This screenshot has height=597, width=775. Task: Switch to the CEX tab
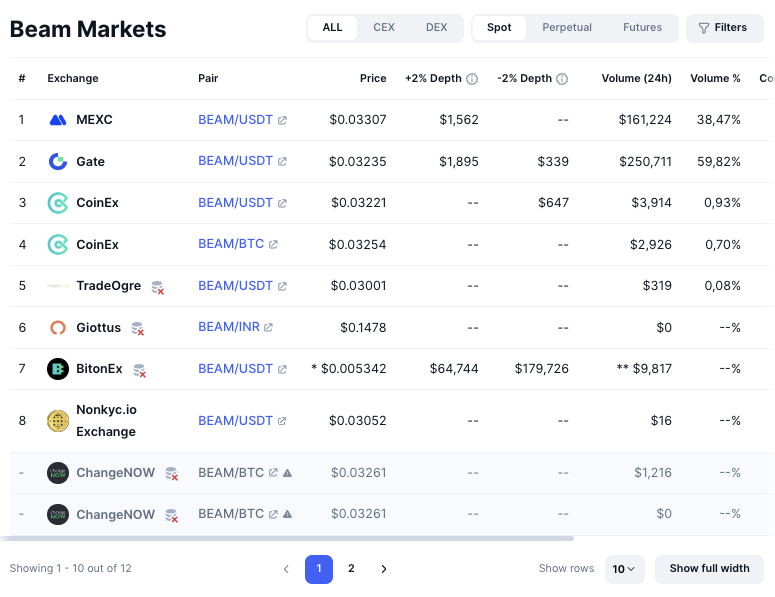pyautogui.click(x=384, y=28)
